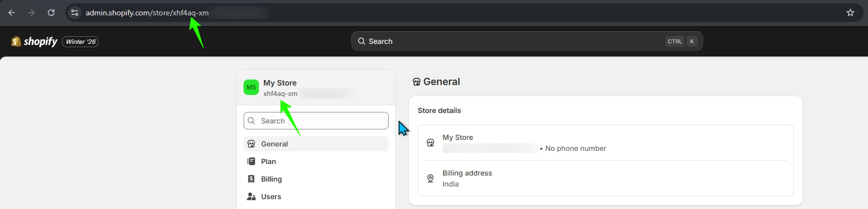Select the India billing country text
Screen dimensions: 868x209
(450, 184)
